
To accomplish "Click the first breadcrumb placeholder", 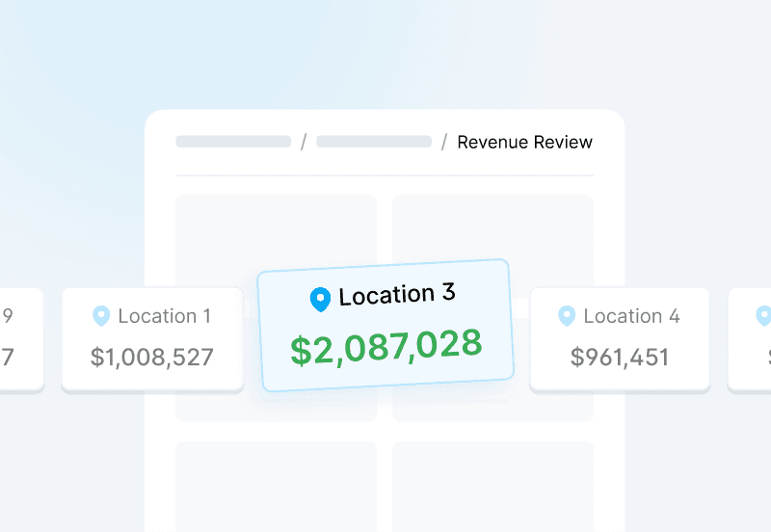I will click(233, 142).
